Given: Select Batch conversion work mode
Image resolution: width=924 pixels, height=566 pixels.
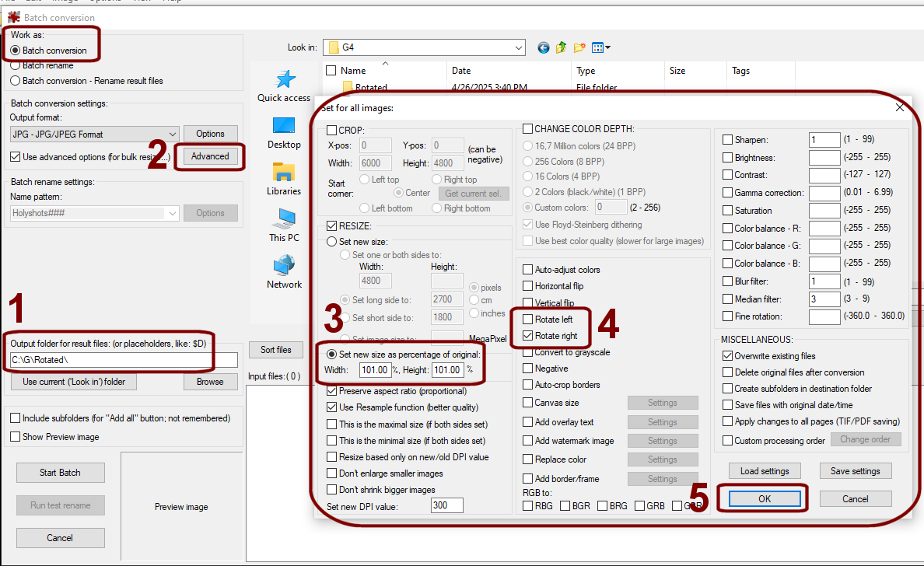Looking at the screenshot, I should click(16, 51).
